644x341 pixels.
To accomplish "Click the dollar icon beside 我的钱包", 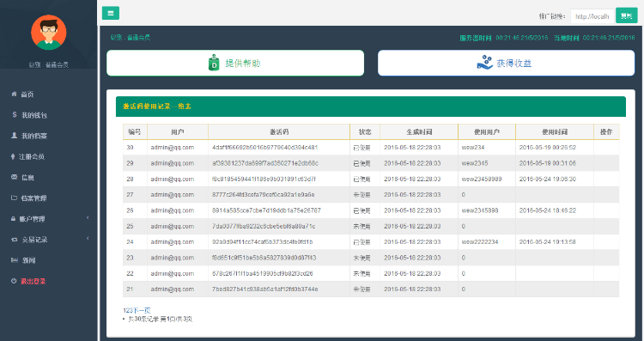I will pos(15,115).
